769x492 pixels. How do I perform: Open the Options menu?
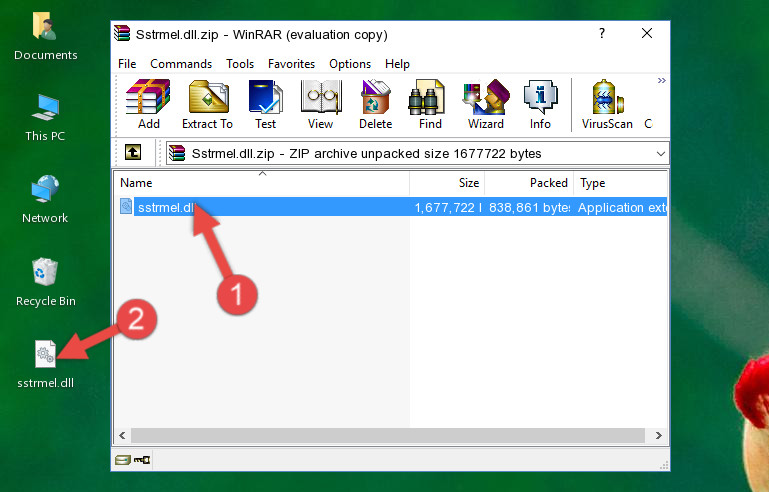point(350,64)
